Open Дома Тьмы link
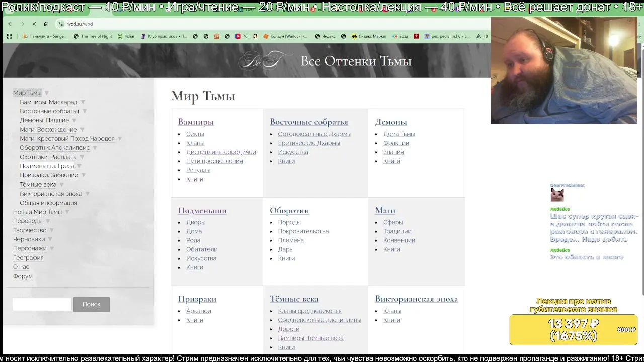The image size is (644, 362). coord(399,134)
